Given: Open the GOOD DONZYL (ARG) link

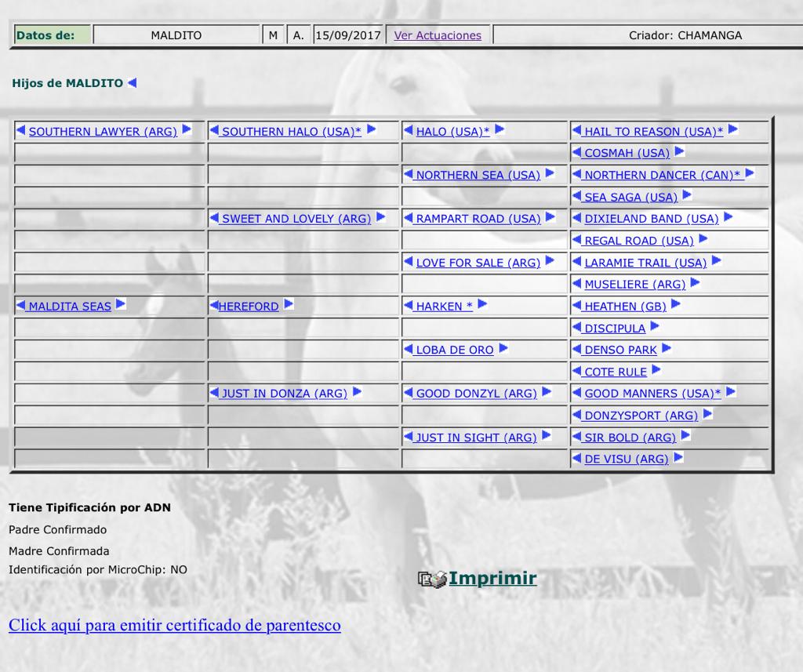Looking at the screenshot, I should pyautogui.click(x=476, y=394).
